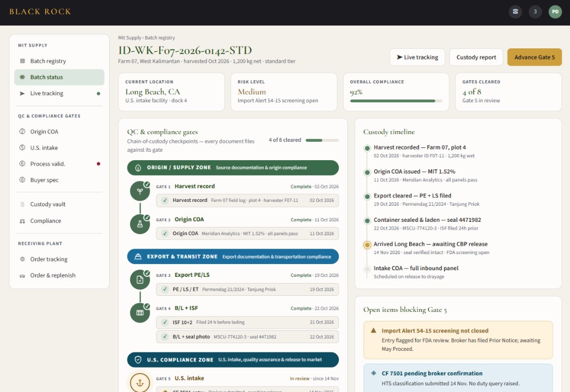The width and height of the screenshot is (570, 392).
Task: Open U.S. intake gate in sidebar
Action: coord(59,148)
